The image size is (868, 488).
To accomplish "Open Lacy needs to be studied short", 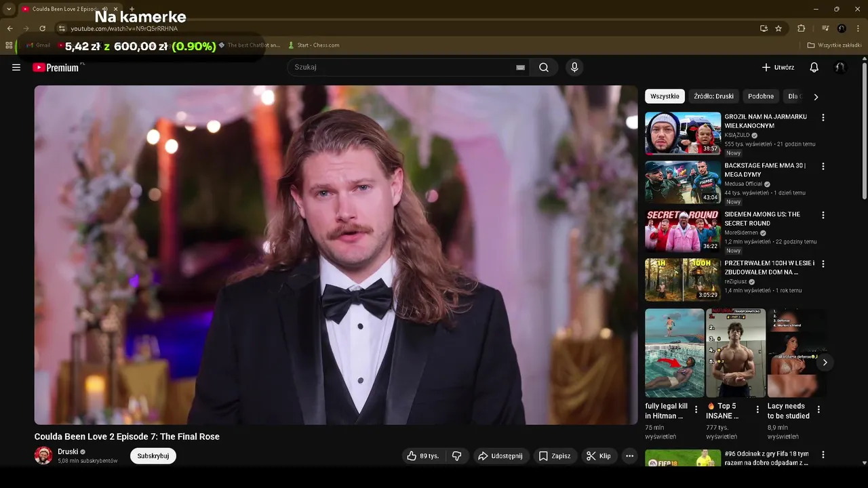I will click(797, 353).
